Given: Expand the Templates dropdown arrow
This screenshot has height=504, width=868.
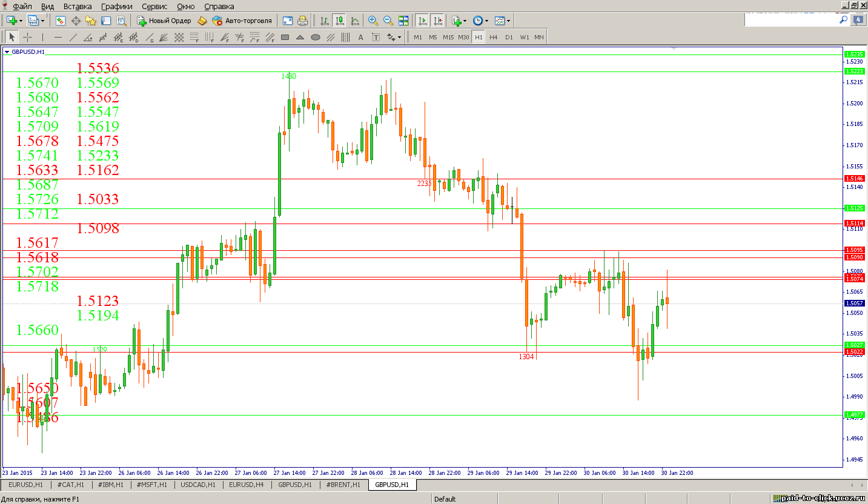Looking at the screenshot, I should click(508, 21).
